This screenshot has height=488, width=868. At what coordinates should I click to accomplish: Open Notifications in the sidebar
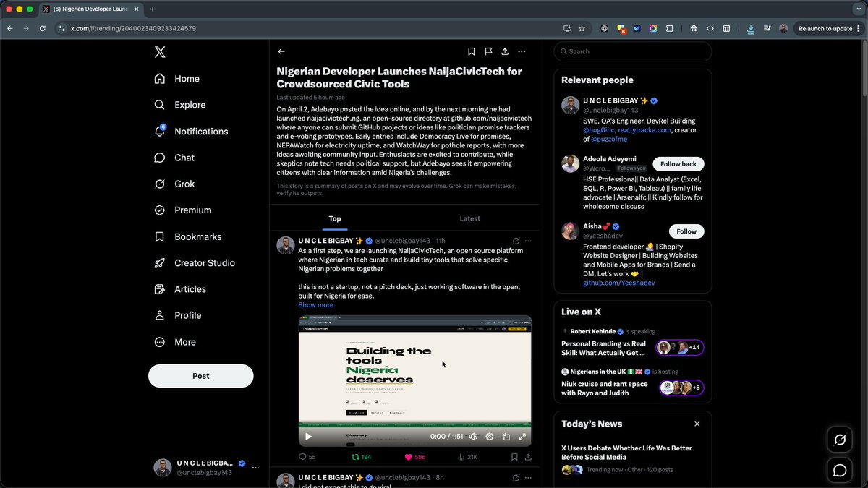pyautogui.click(x=192, y=132)
